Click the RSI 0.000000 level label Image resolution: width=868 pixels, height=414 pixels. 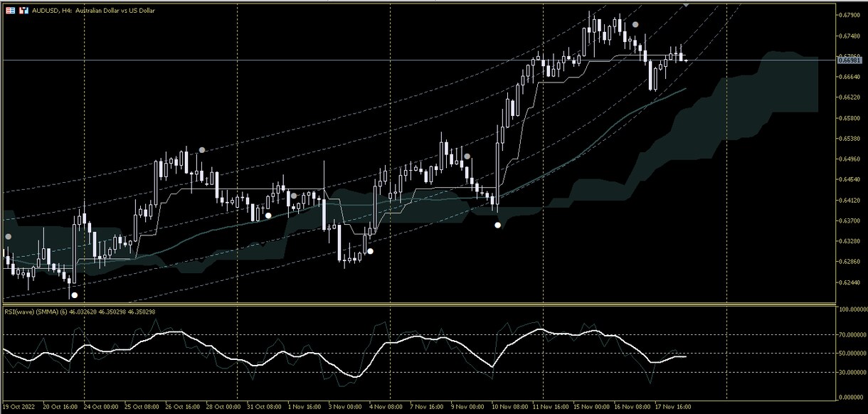[851, 397]
